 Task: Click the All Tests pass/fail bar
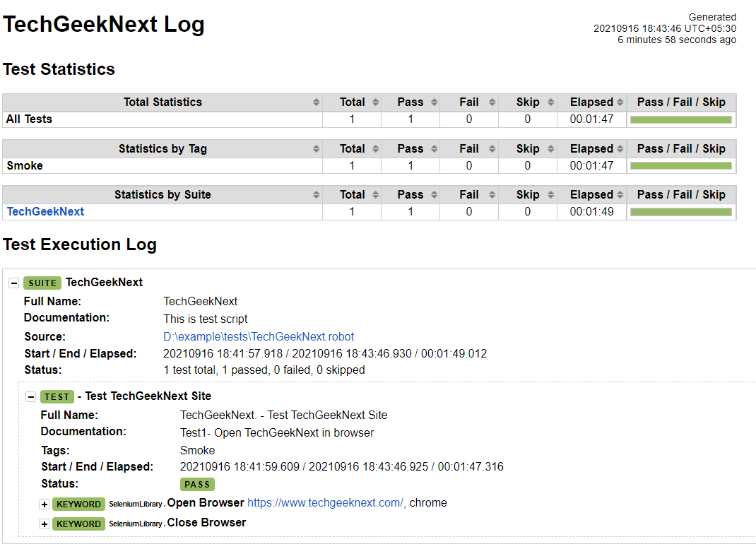(681, 119)
